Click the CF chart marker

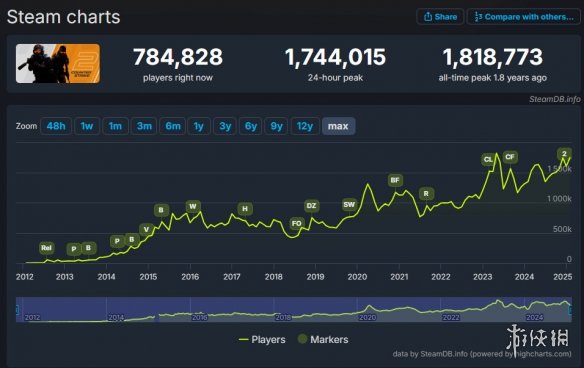[510, 157]
